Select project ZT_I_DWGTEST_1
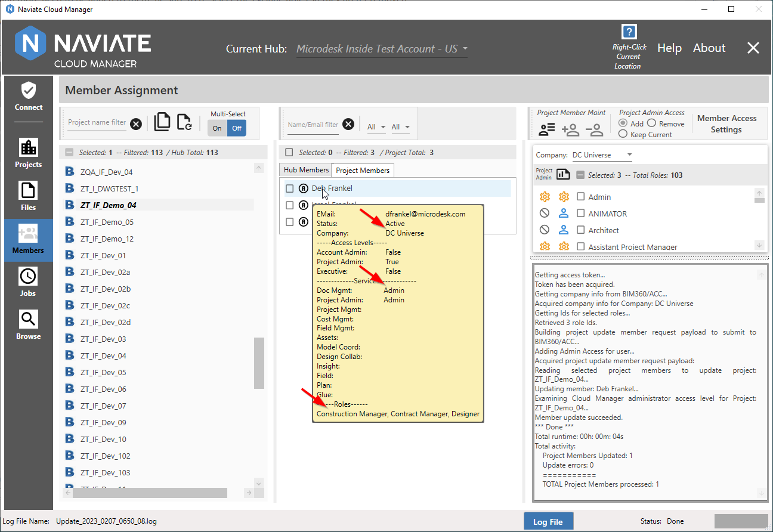Screen dimensions: 773x532 tap(109, 188)
